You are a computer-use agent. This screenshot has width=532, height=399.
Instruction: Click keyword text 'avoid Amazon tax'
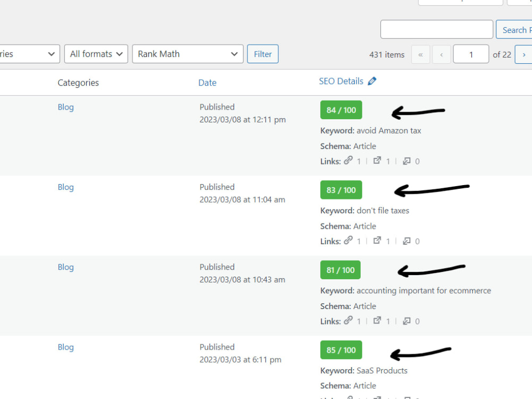(x=389, y=131)
